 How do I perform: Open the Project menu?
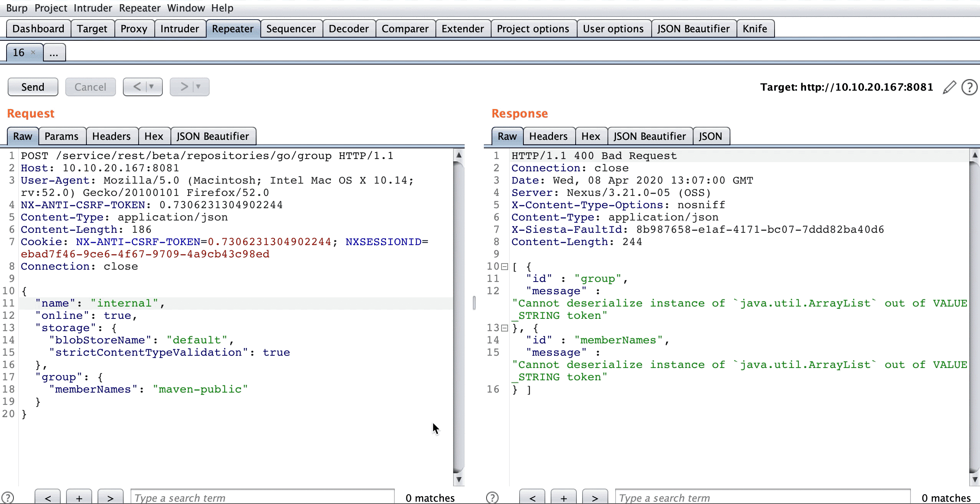point(51,8)
